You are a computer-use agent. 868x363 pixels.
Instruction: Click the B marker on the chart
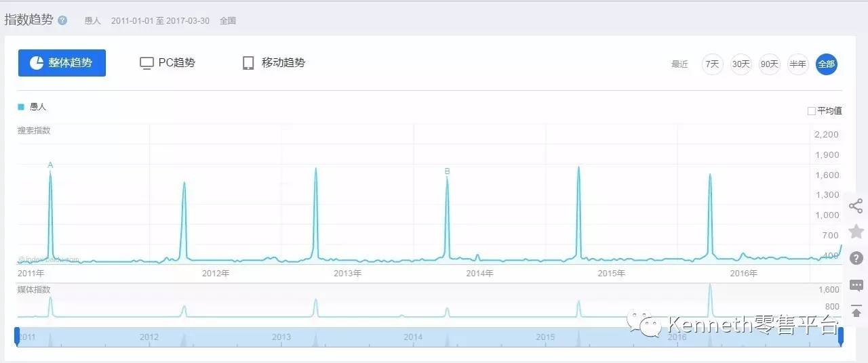[447, 171]
